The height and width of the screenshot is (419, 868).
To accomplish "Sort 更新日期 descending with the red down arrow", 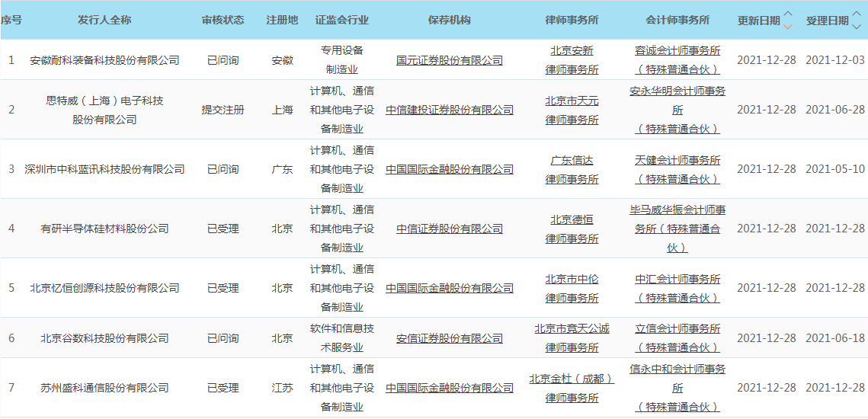I will (x=788, y=26).
